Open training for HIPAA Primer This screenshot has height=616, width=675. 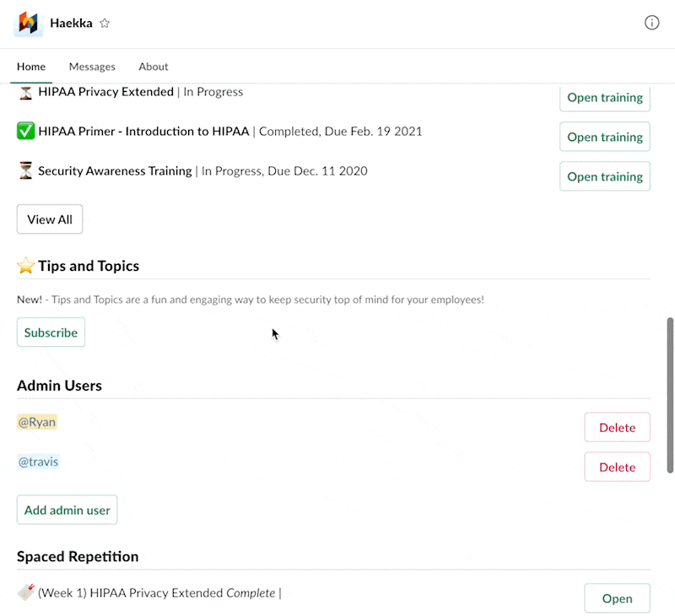tap(604, 137)
